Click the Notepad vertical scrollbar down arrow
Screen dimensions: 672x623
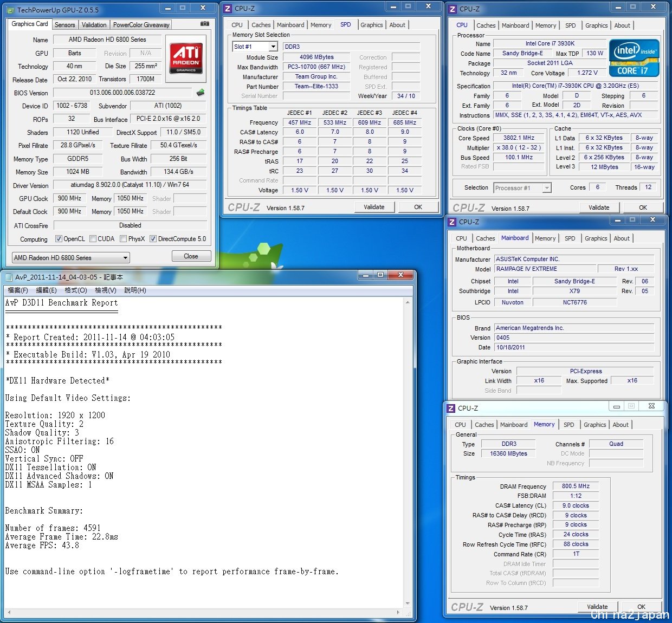pos(408,603)
